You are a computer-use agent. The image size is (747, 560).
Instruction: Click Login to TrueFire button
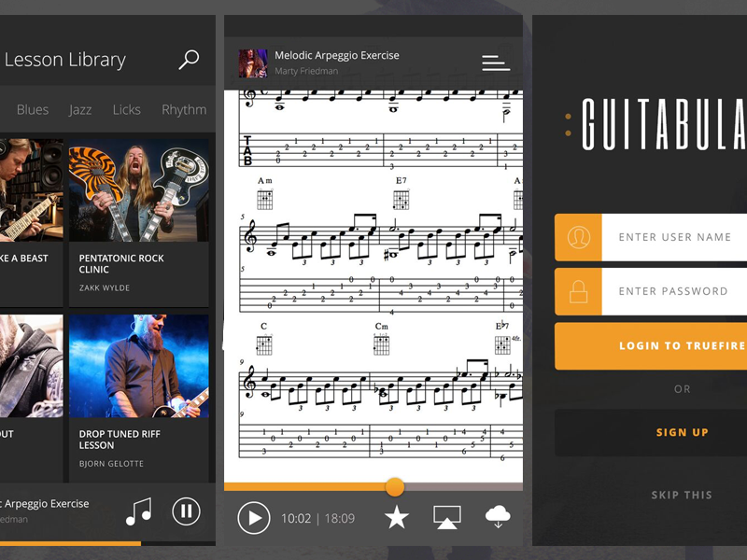(651, 346)
